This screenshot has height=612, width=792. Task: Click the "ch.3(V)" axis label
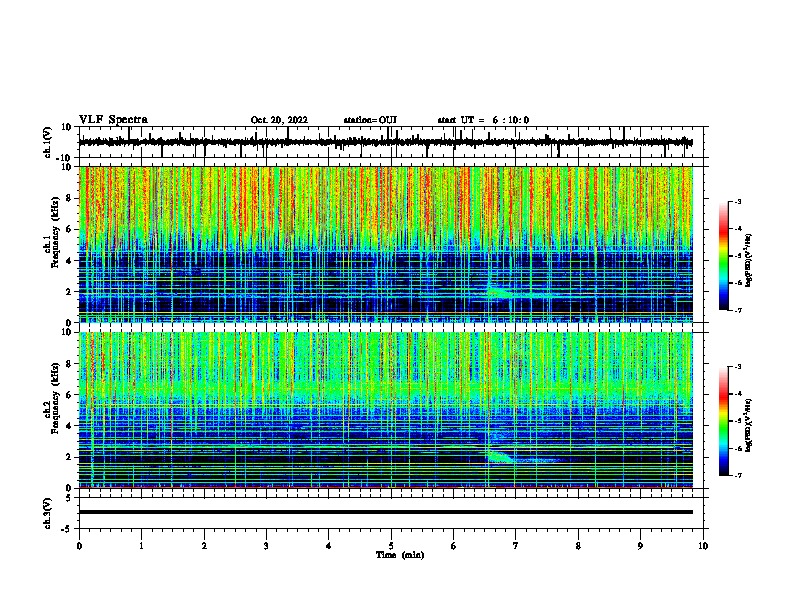tap(47, 514)
